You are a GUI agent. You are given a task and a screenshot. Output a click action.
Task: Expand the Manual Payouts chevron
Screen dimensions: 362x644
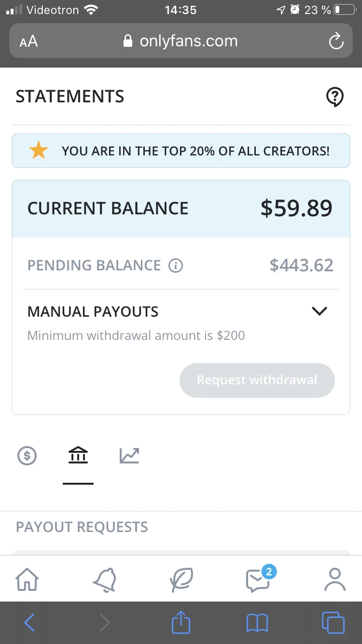tap(320, 311)
